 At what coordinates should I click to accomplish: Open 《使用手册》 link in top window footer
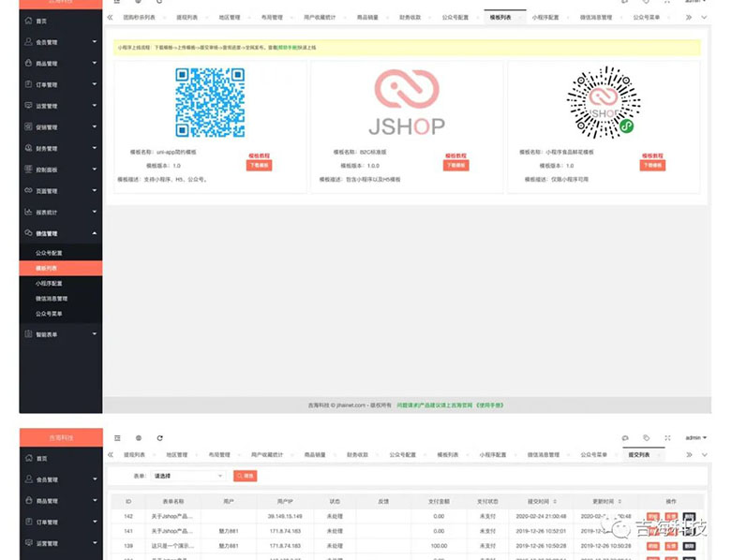coord(489,405)
